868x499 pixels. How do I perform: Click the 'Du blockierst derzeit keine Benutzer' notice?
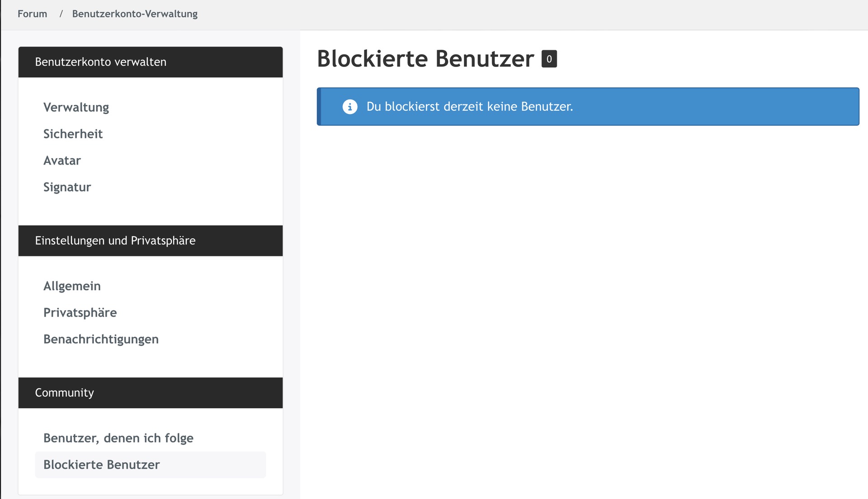tap(469, 107)
